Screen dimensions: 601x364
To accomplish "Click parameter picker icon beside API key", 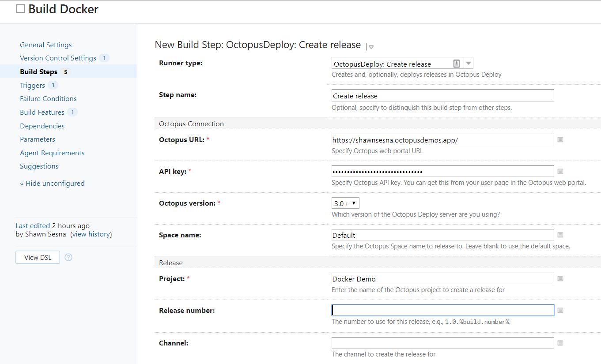I will coord(560,171).
